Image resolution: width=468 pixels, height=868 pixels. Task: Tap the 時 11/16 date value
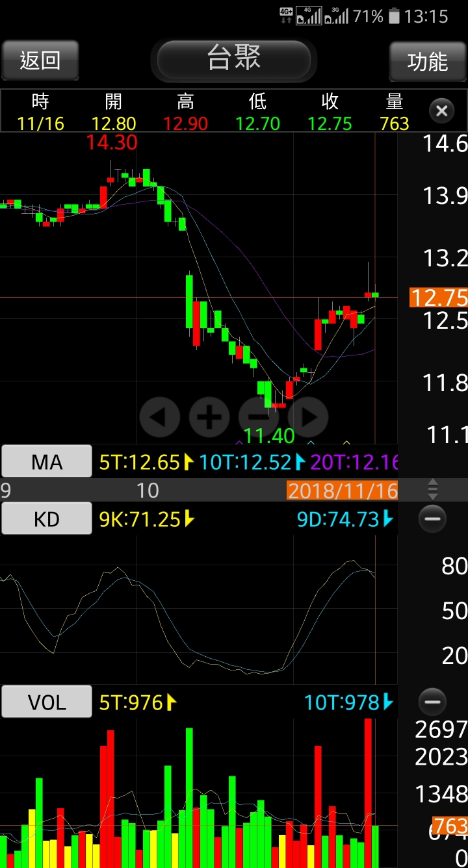tap(40, 112)
